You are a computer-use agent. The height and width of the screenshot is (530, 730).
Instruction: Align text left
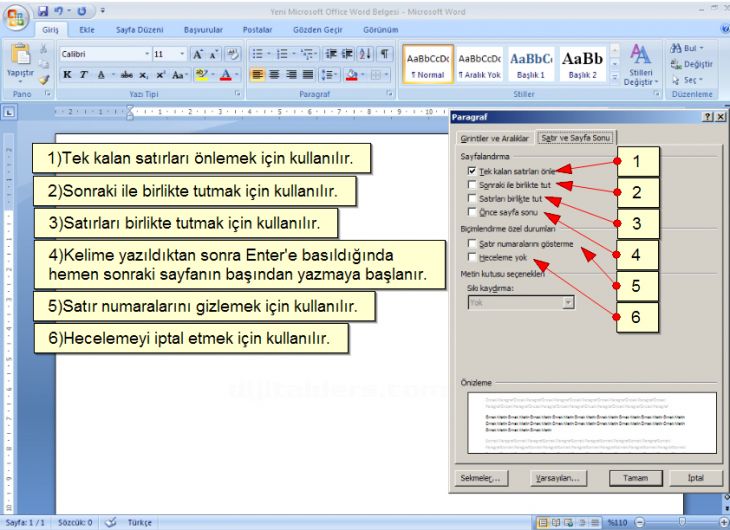click(x=257, y=75)
